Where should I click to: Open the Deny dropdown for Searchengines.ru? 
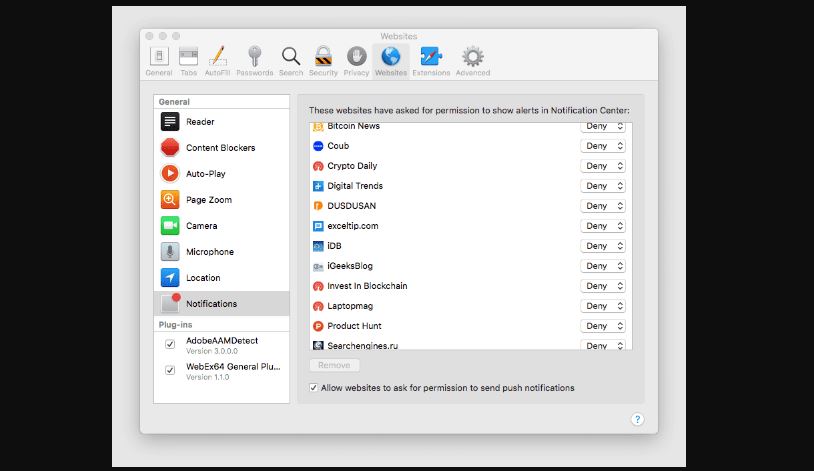tap(603, 345)
